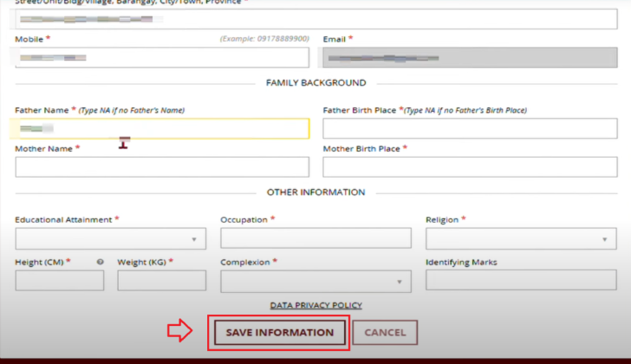This screenshot has width=631, height=364.
Task: Click the red arrow pointing to Save
Action: (x=179, y=332)
